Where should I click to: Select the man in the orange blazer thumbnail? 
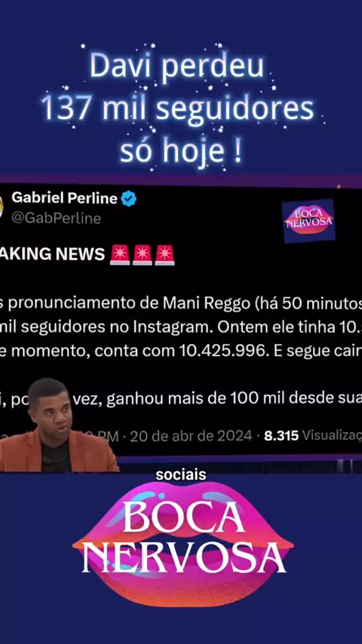57,425
